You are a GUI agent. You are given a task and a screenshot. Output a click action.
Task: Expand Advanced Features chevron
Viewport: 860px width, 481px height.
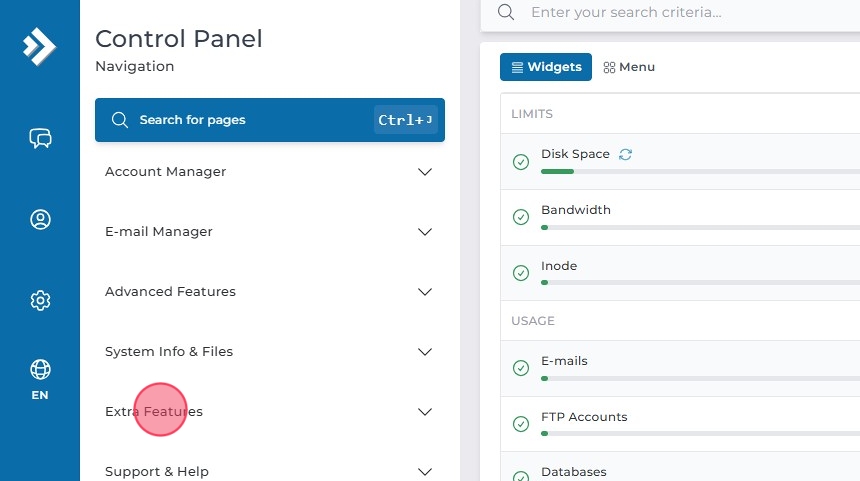[425, 292]
